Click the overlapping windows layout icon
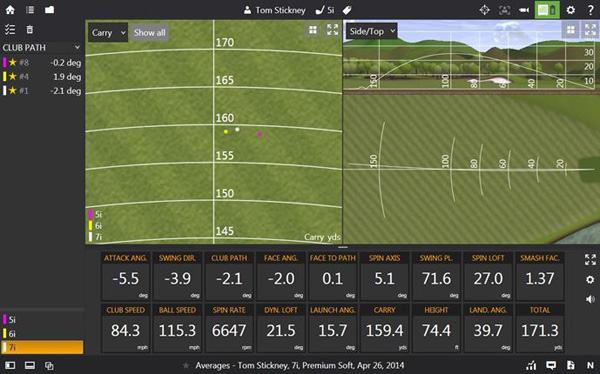The image size is (600, 374). point(49,366)
